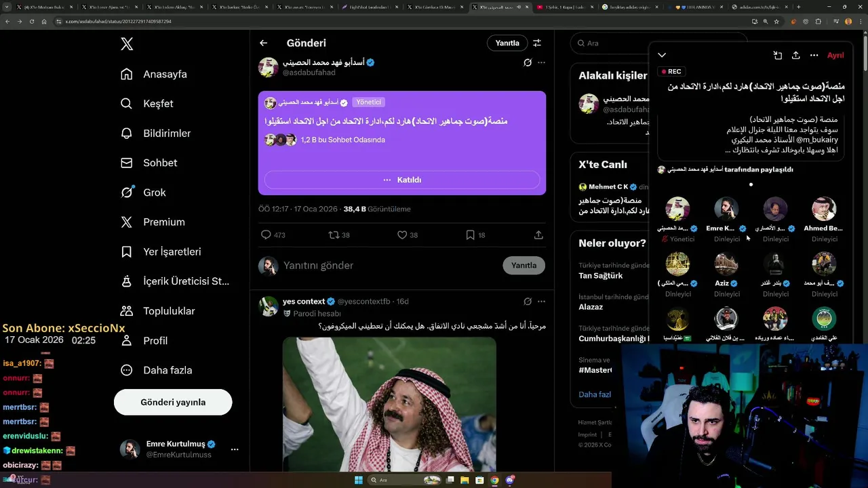Screen dimensions: 868x488
Task: Click the repost icon showing 38
Action: [333, 235]
